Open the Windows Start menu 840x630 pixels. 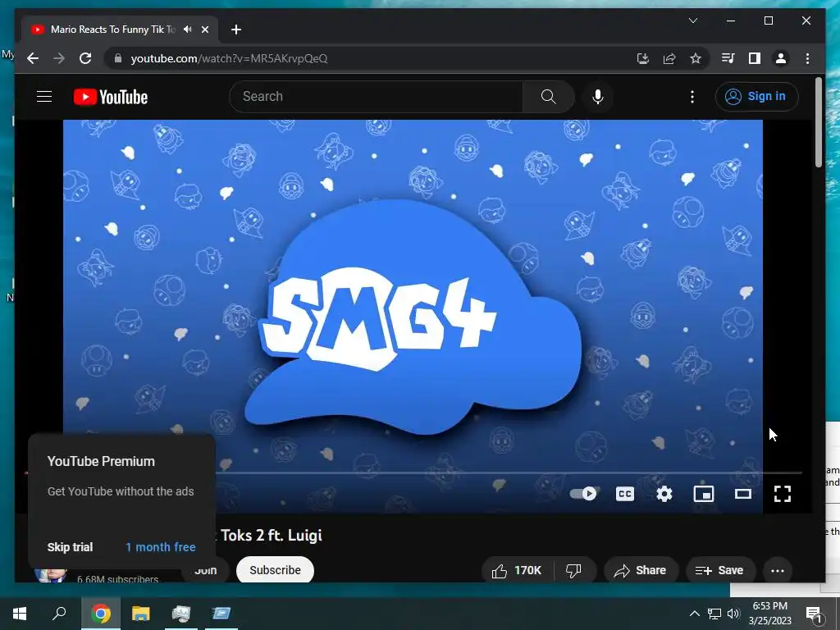(20, 614)
